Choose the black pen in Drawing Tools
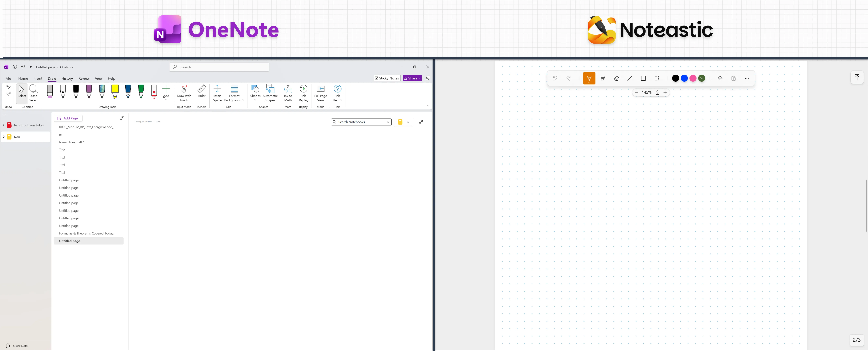This screenshot has height=351, width=868. pos(76,91)
